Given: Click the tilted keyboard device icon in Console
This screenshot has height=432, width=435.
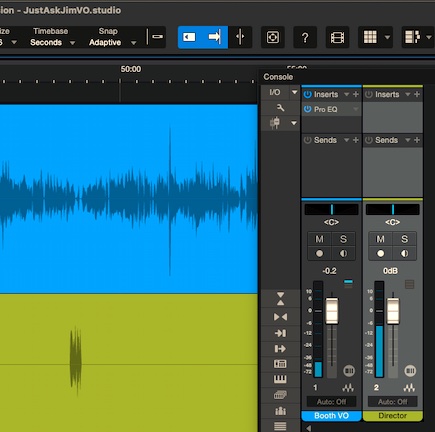Looking at the screenshot, I should point(280,395).
